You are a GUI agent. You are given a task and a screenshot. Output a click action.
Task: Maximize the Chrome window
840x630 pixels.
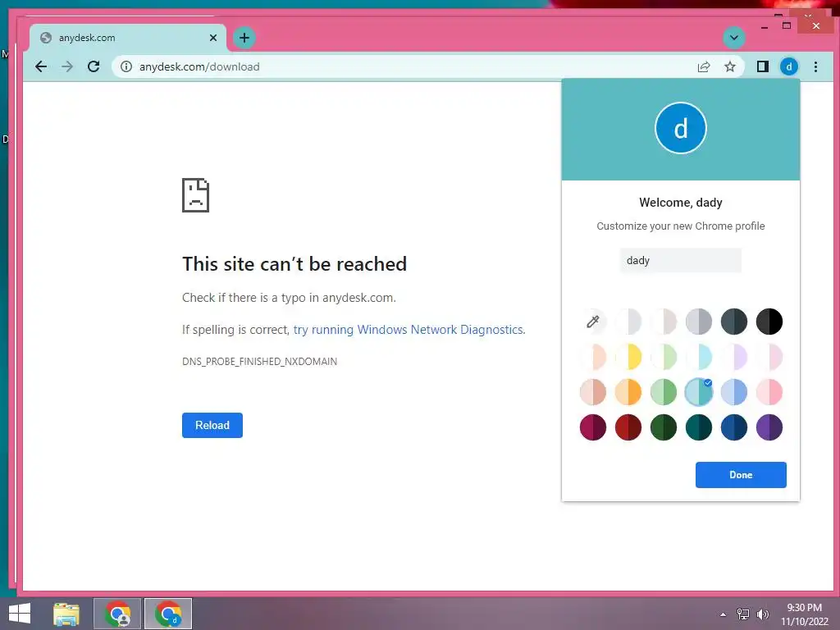787,25
